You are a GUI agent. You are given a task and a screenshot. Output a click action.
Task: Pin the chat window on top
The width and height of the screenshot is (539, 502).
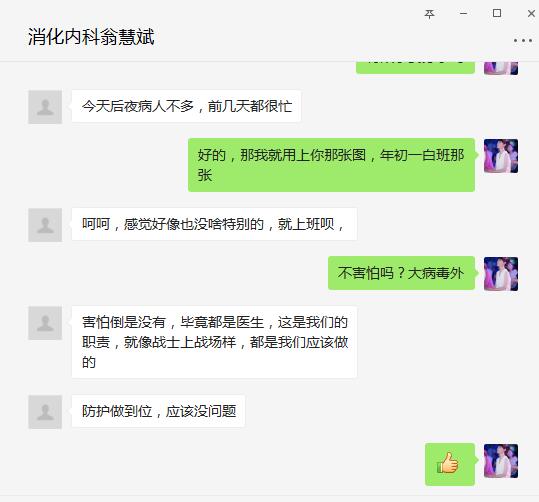pyautogui.click(x=429, y=14)
